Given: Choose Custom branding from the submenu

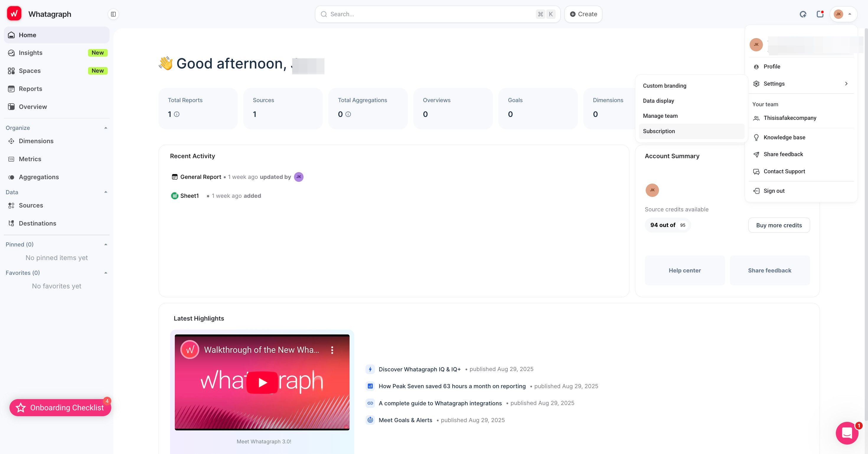Looking at the screenshot, I should [665, 86].
